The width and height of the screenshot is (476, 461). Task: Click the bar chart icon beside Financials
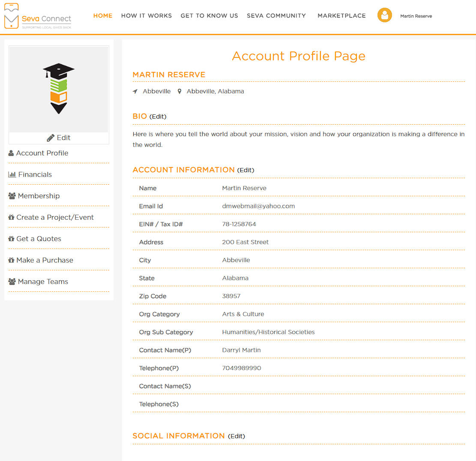click(12, 175)
